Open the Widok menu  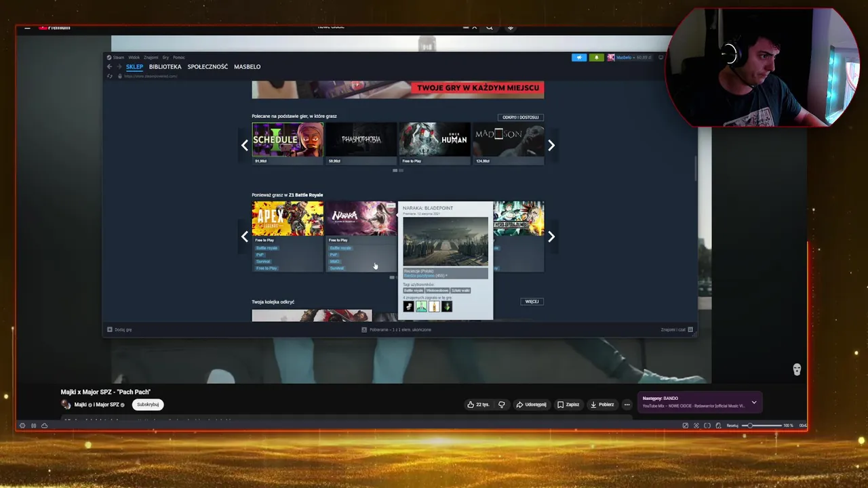pyautogui.click(x=134, y=58)
